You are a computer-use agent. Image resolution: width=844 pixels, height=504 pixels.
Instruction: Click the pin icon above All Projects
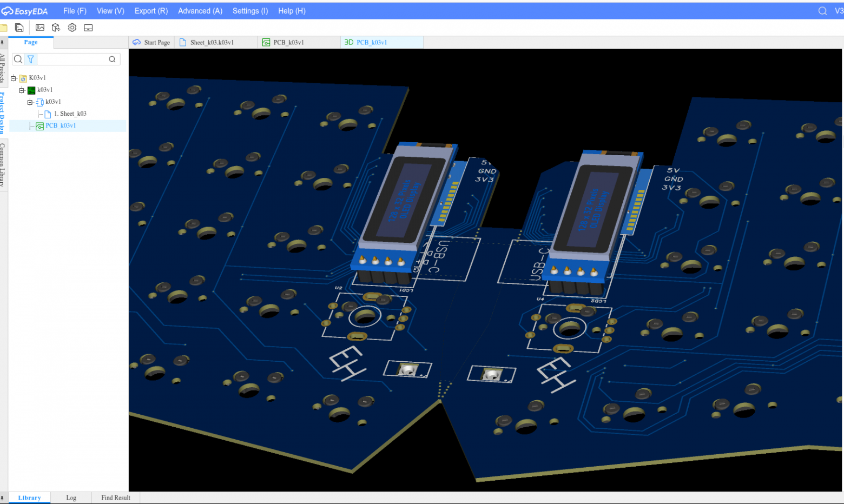2,43
